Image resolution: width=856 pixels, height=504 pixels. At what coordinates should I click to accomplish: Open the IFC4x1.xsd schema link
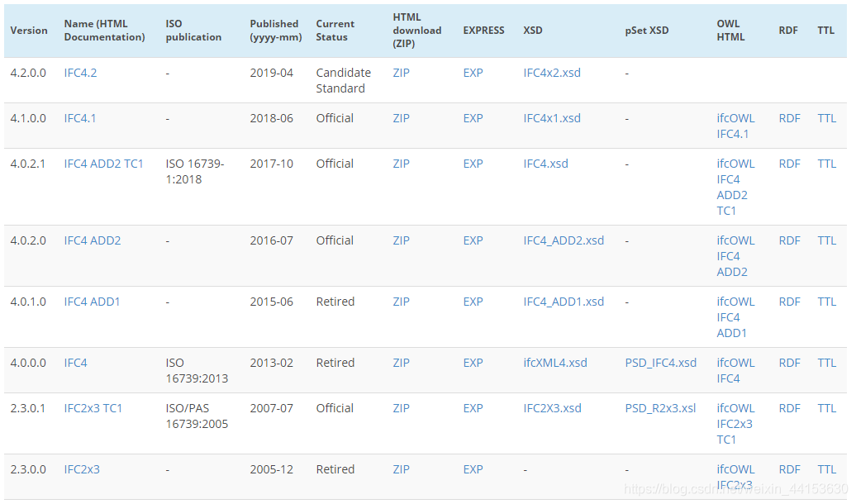552,118
